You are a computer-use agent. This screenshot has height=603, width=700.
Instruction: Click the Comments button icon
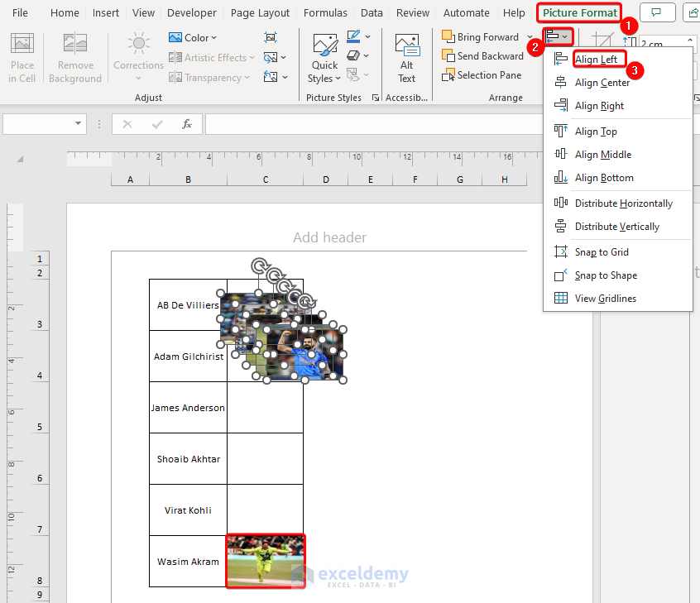point(657,12)
